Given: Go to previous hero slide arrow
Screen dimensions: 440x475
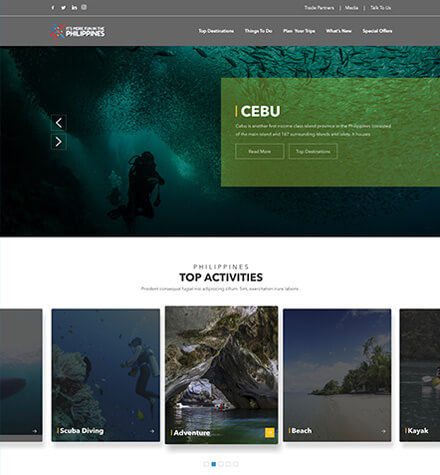Looking at the screenshot, I should (x=59, y=123).
